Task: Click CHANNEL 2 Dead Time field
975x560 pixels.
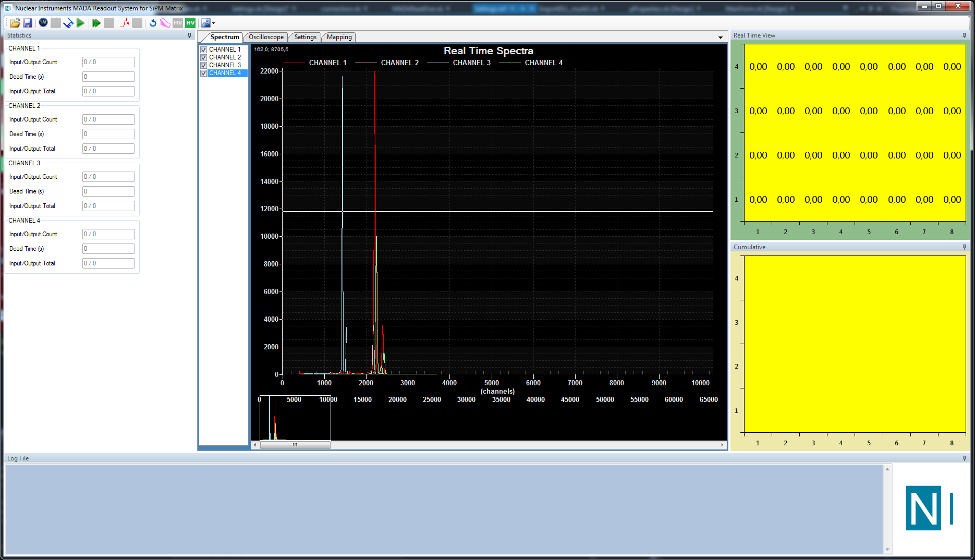Action: coord(108,134)
